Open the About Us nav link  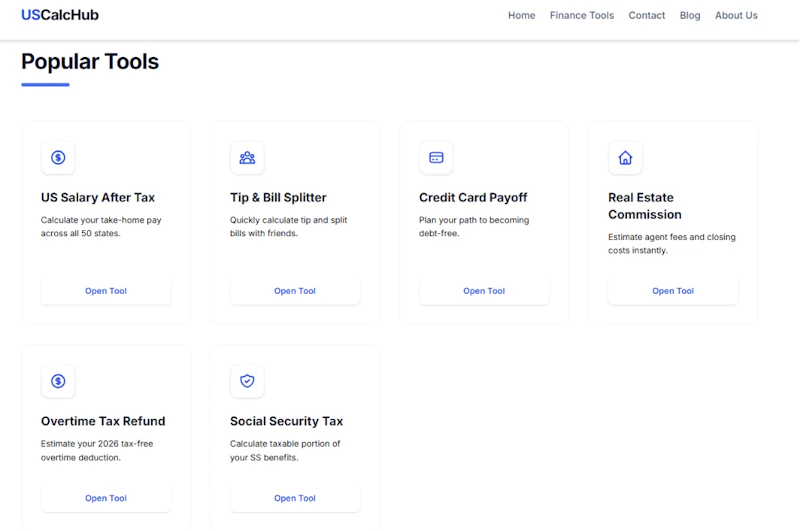click(x=736, y=15)
